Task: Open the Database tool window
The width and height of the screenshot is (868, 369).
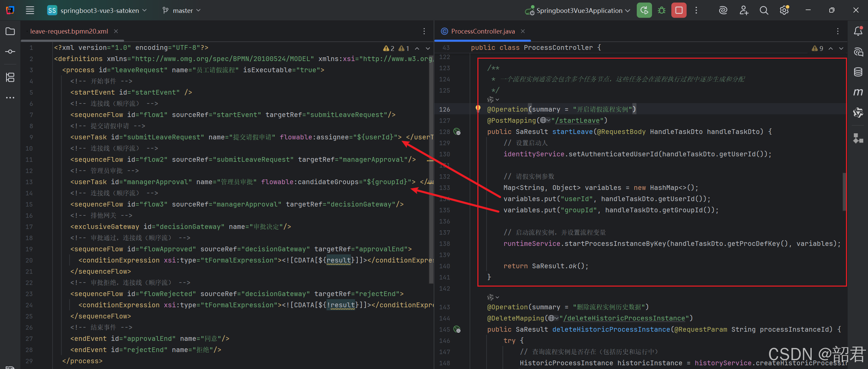Action: tap(858, 72)
